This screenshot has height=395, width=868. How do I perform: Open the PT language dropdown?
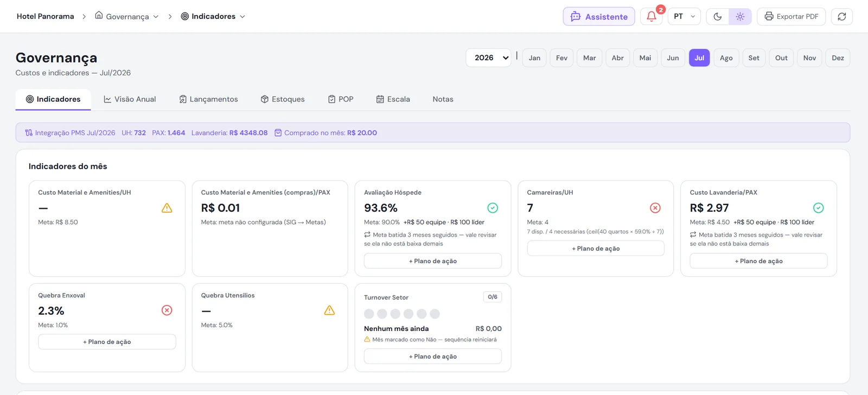[684, 16]
